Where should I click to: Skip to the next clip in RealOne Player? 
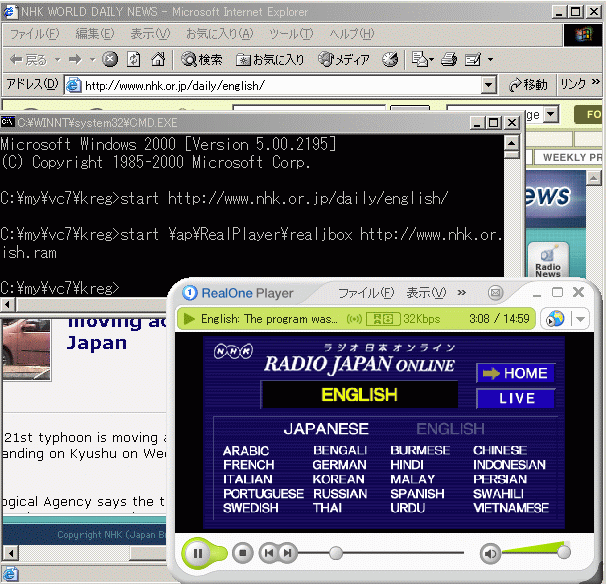[x=288, y=553]
